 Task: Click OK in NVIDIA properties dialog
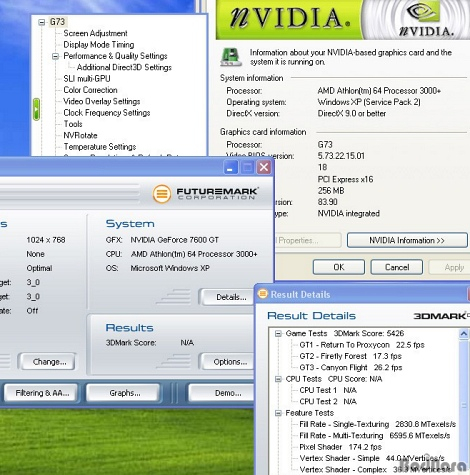(339, 267)
